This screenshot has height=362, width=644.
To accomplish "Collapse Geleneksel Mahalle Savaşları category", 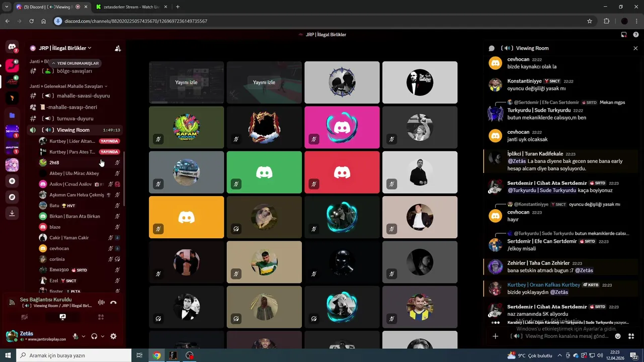I will tap(68, 86).
